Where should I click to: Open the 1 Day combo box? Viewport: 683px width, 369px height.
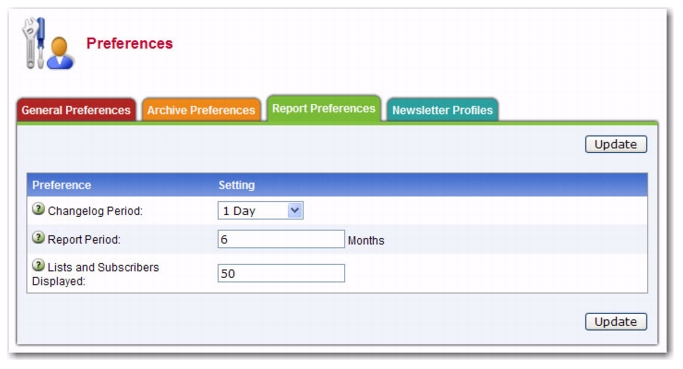click(x=260, y=210)
